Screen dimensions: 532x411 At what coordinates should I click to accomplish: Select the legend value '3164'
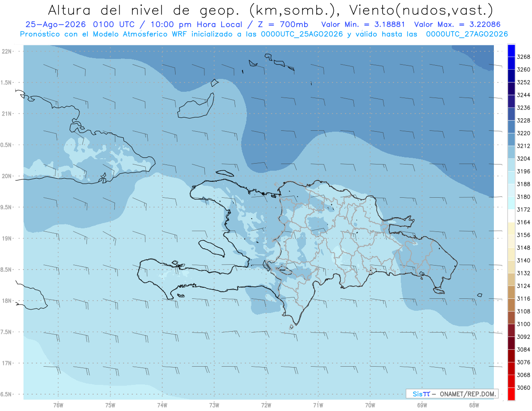[x=524, y=222]
